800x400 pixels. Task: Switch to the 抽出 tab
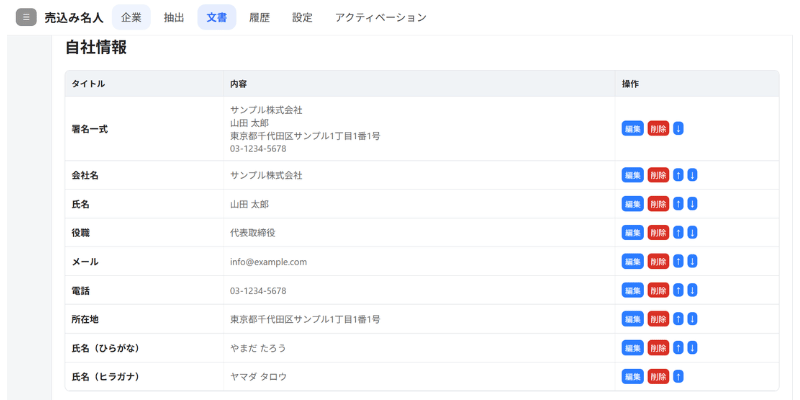174,17
